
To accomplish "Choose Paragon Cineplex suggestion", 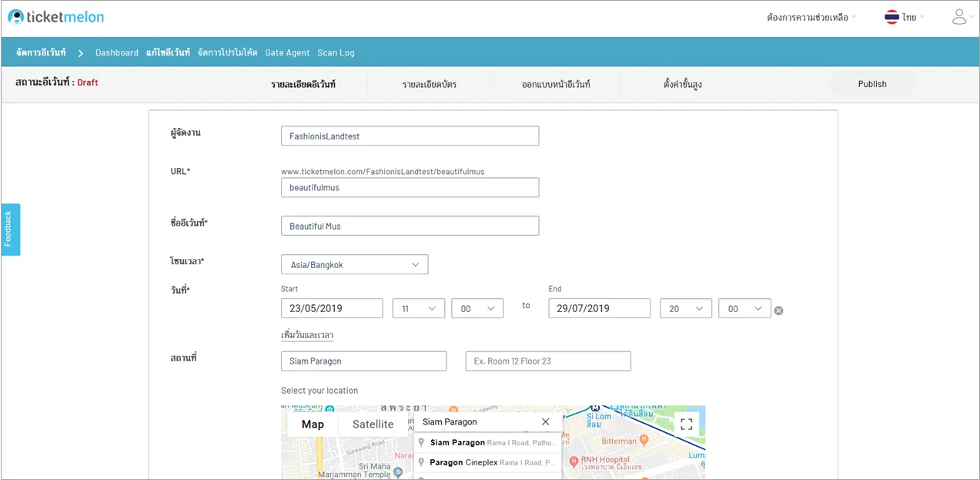I will (x=487, y=462).
